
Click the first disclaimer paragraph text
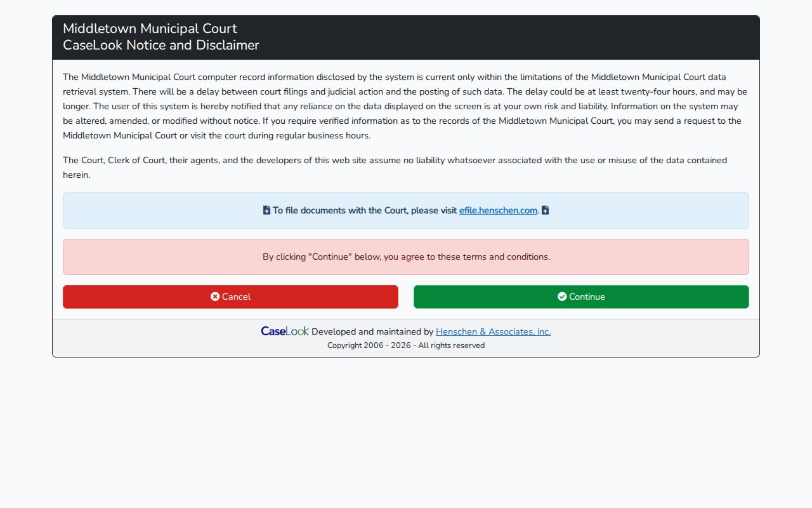406,106
